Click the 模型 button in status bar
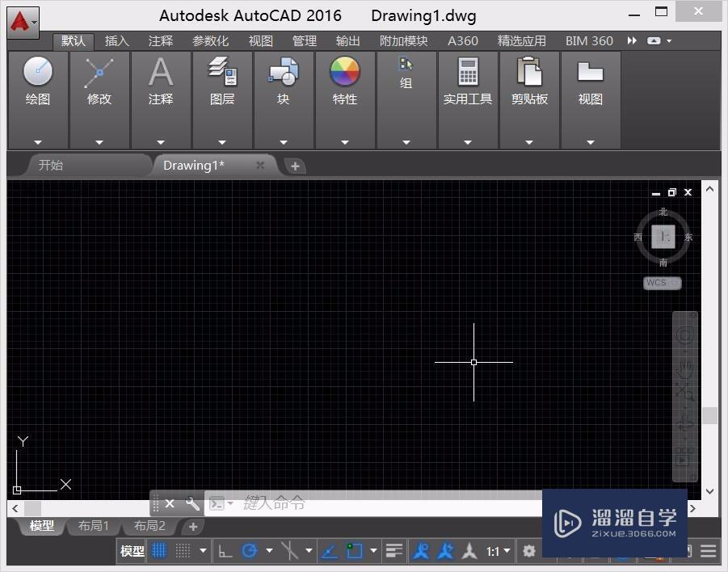The height and width of the screenshot is (572, 728). click(133, 551)
